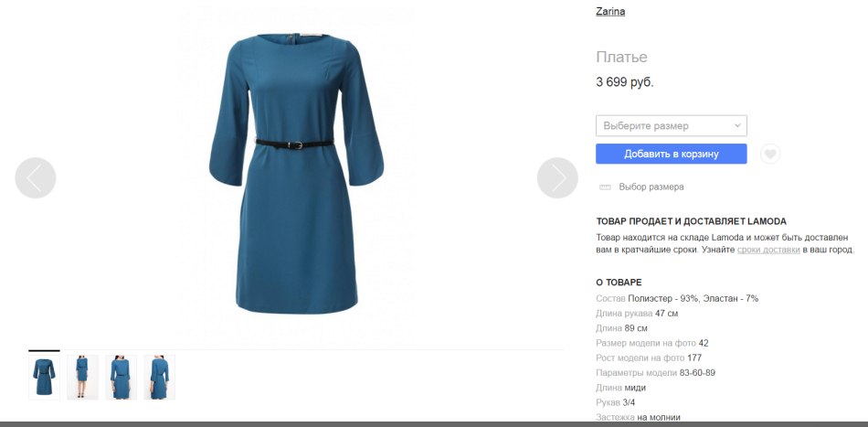Click the chevron arrow in size selector
The width and height of the screenshot is (868, 427).
[737, 125]
